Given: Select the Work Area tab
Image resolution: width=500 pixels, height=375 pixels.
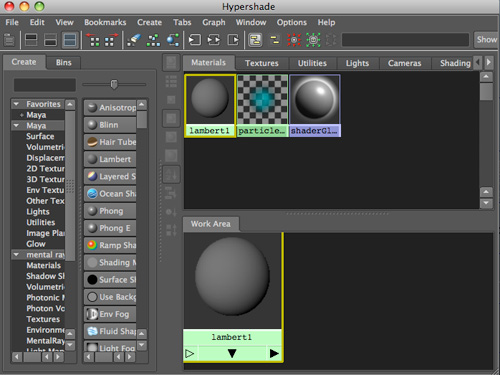Looking at the screenshot, I should point(211,224).
